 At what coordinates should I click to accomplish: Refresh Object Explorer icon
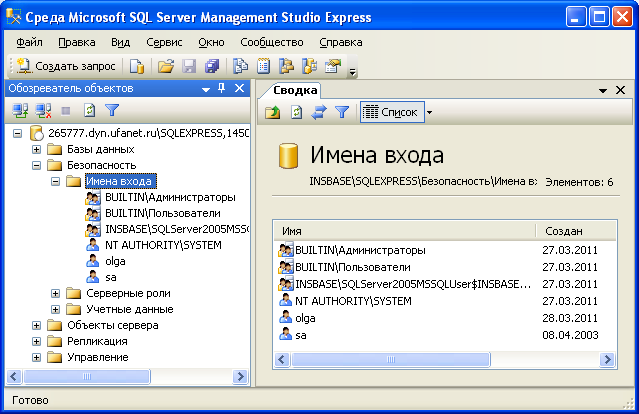click(89, 110)
